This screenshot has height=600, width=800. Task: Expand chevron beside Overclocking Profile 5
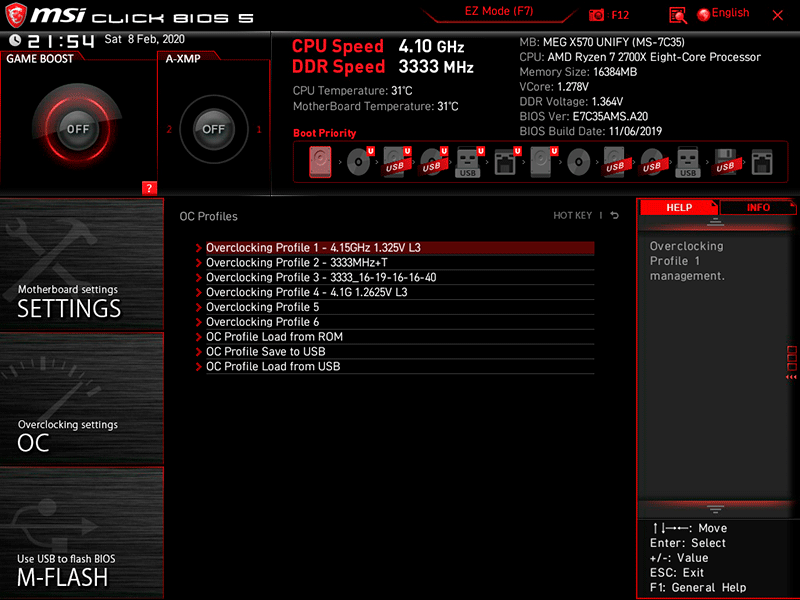pyautogui.click(x=198, y=307)
